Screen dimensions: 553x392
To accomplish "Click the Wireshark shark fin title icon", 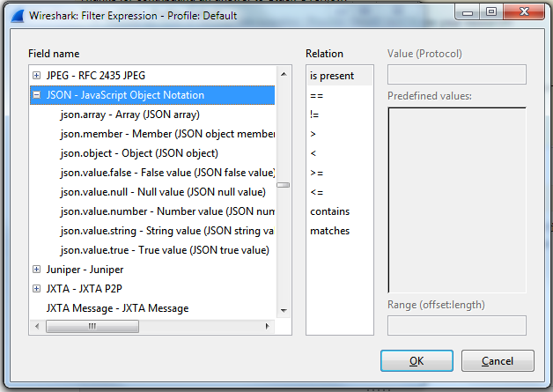I will (x=18, y=16).
